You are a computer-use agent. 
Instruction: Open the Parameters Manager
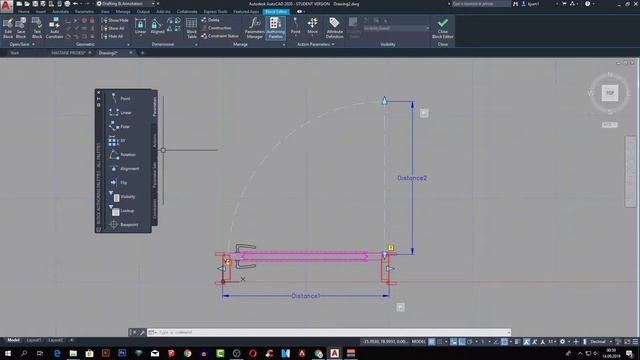pos(255,28)
